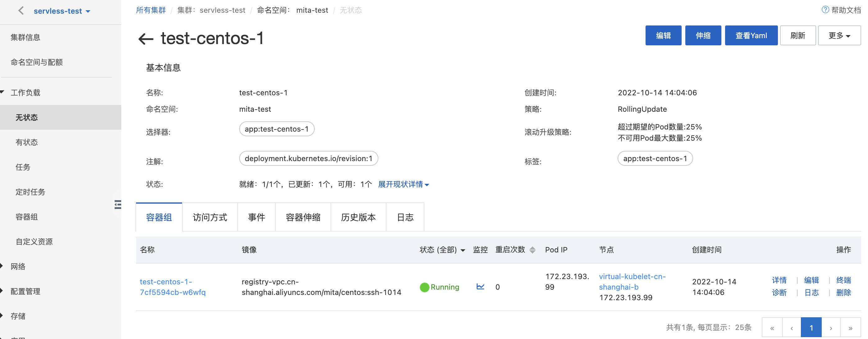
Task: Open the monitoring chart icon for the pod
Action: (480, 287)
